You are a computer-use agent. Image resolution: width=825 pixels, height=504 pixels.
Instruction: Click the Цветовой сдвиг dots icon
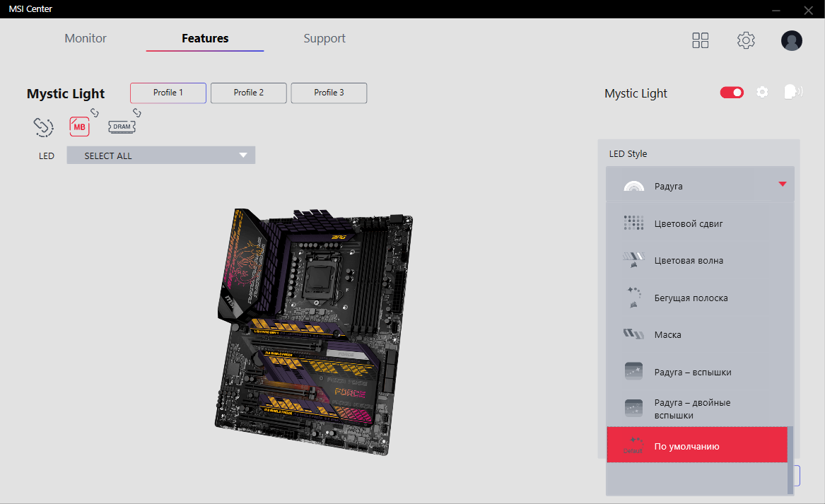633,223
